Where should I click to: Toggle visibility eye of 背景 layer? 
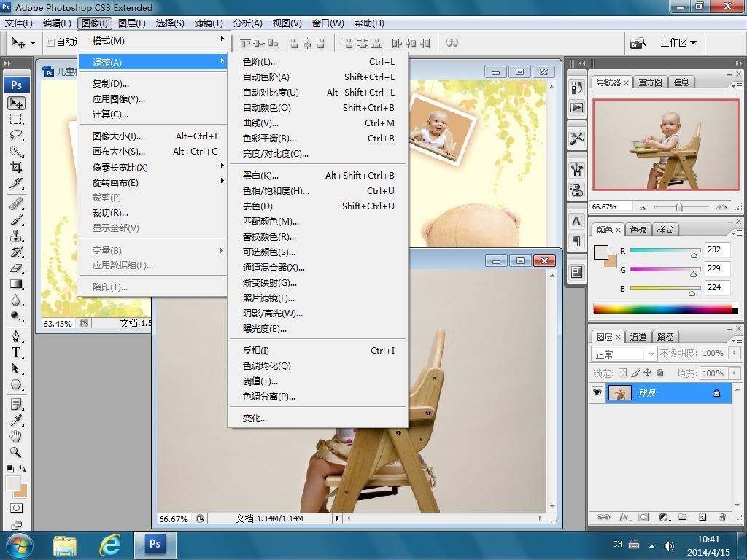597,392
